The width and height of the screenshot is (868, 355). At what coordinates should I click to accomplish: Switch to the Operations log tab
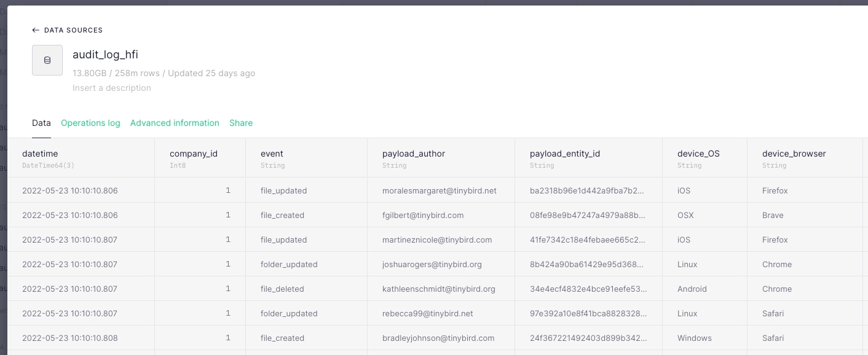[90, 123]
